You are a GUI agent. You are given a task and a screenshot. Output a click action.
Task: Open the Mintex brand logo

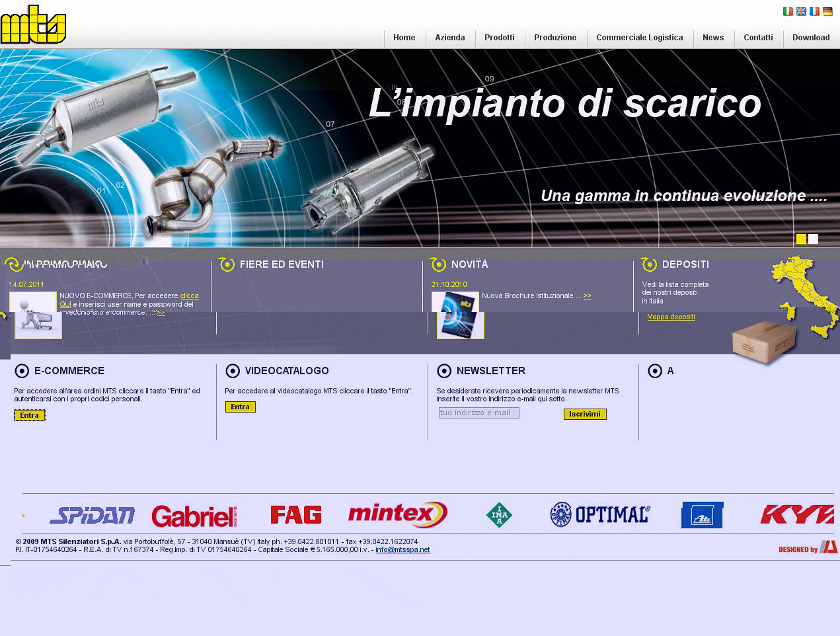398,514
